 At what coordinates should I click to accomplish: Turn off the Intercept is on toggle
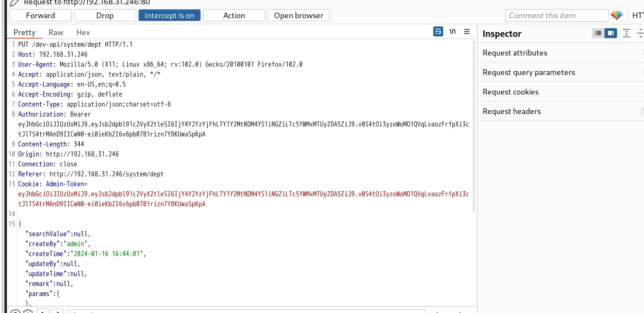coord(169,16)
